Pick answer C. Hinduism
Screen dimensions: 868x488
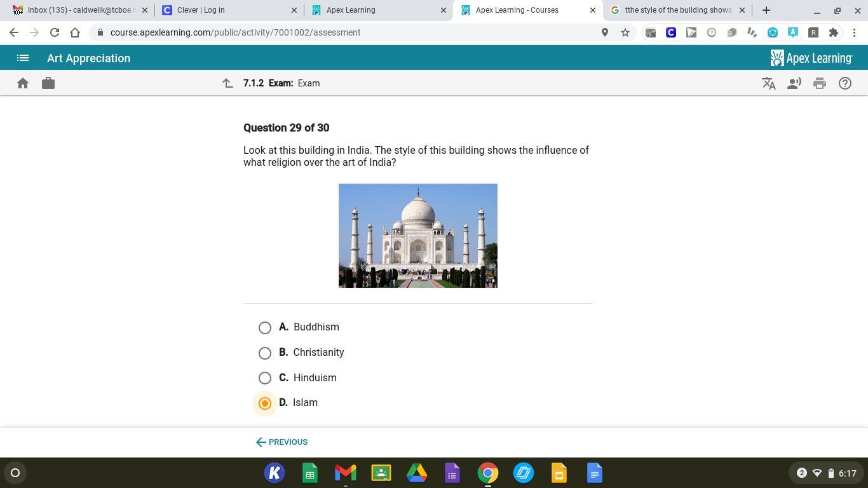[x=265, y=378]
